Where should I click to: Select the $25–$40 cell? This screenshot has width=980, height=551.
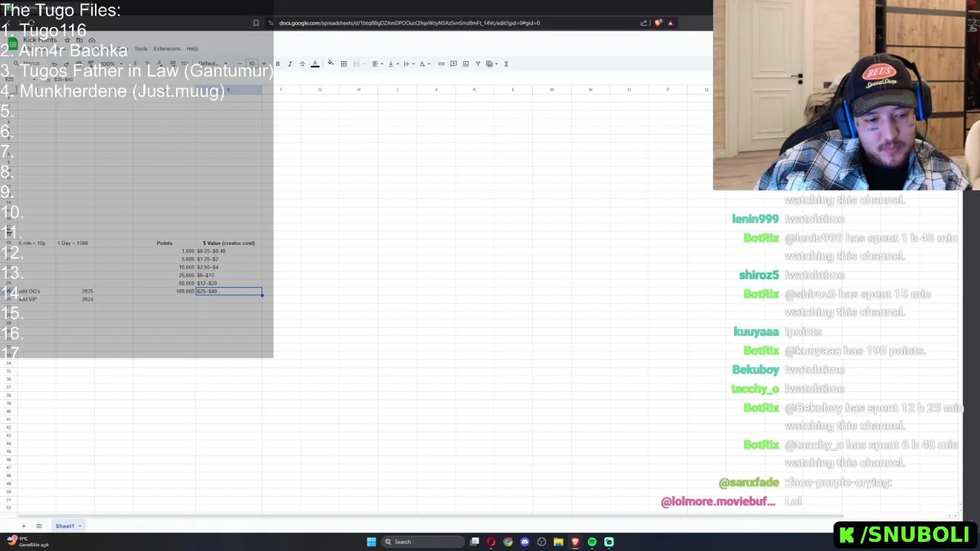click(x=229, y=291)
